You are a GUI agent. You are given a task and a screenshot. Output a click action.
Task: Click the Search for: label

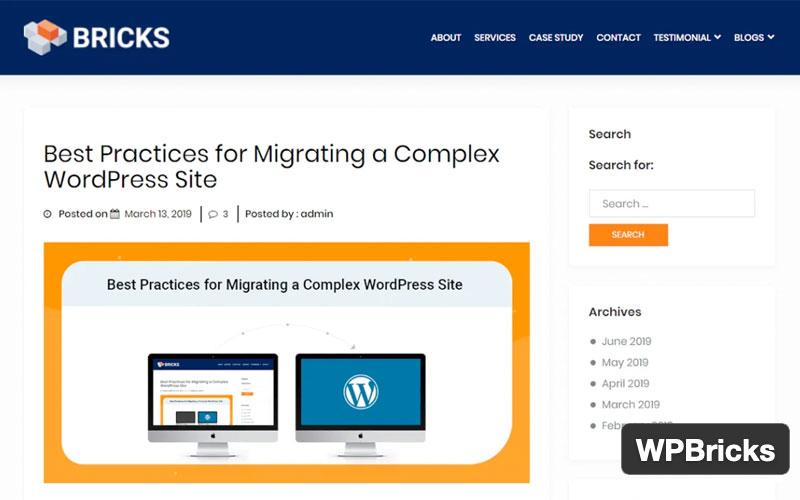tap(621, 165)
